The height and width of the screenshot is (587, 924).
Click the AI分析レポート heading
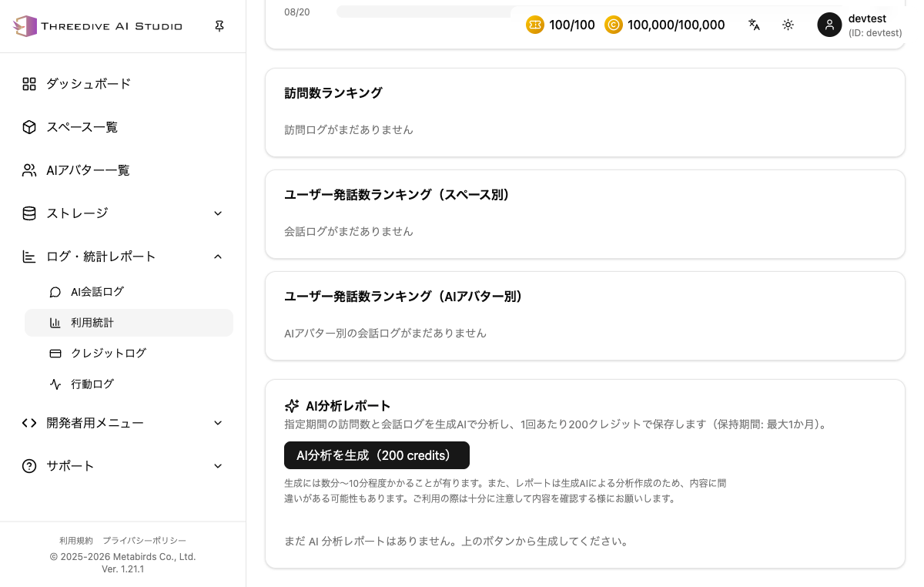[348, 406]
